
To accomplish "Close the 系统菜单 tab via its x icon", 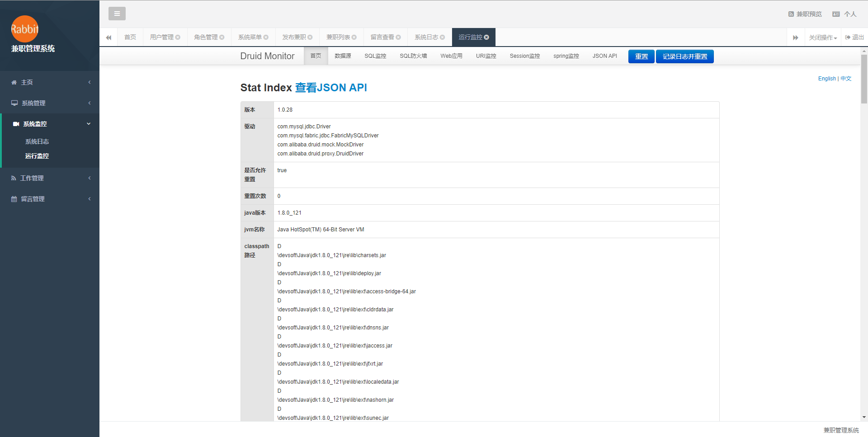I will [x=266, y=37].
